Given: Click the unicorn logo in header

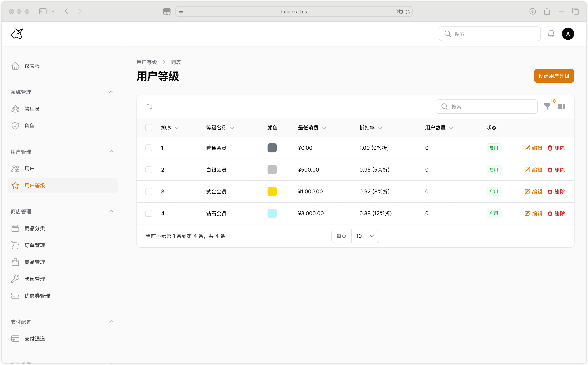Looking at the screenshot, I should (17, 34).
